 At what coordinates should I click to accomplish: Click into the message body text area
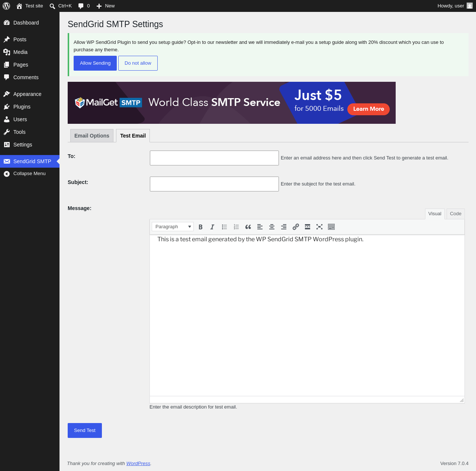pyautogui.click(x=307, y=315)
